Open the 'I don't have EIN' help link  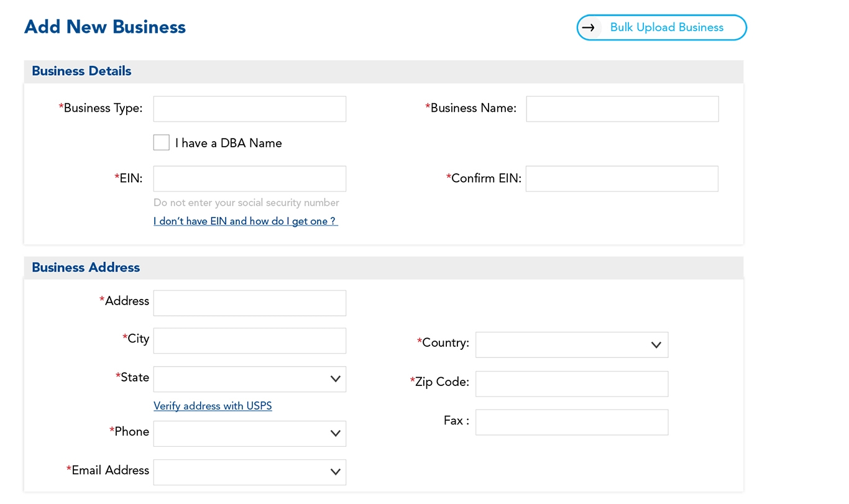pos(246,221)
